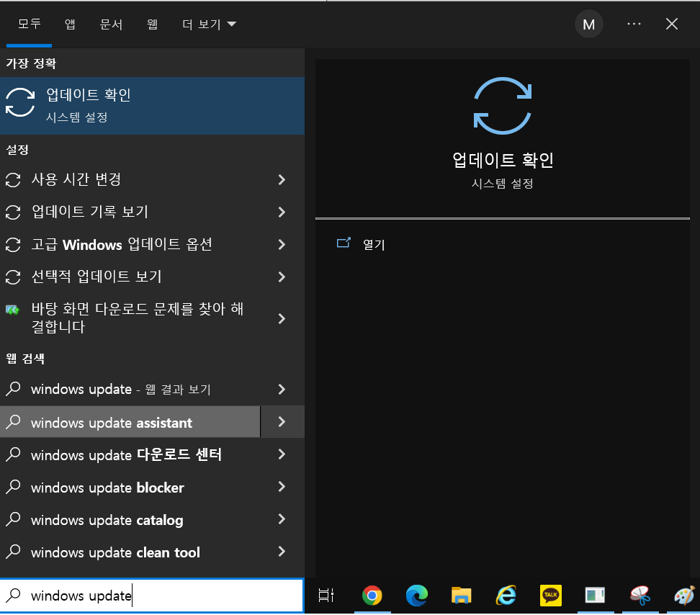The image size is (700, 615).
Task: Click the sync icon beside 선택적 업데이트 보기
Action: (13, 277)
